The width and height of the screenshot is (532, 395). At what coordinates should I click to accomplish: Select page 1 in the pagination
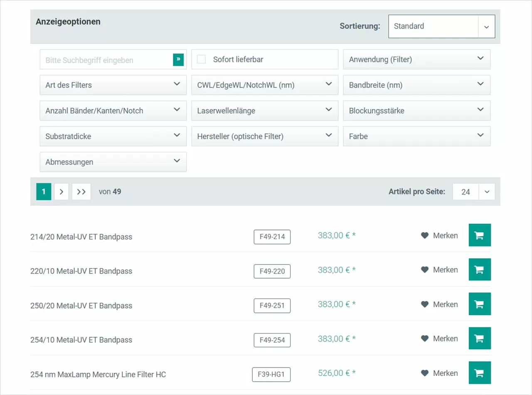point(44,191)
